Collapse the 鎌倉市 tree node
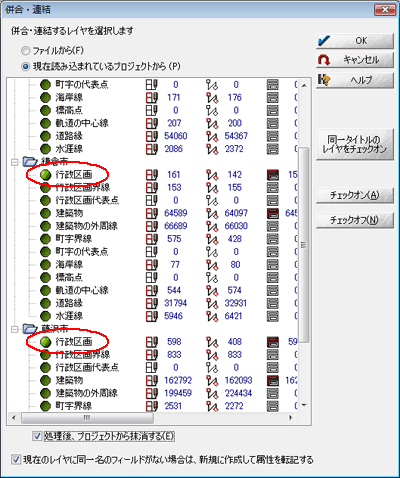Image resolution: width=400 pixels, height=478 pixels. [14, 162]
